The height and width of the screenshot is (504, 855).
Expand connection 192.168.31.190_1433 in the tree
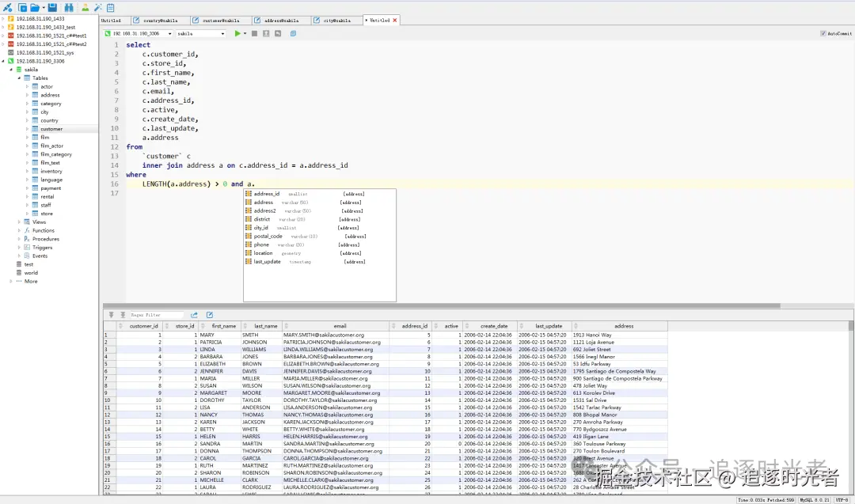(3, 18)
